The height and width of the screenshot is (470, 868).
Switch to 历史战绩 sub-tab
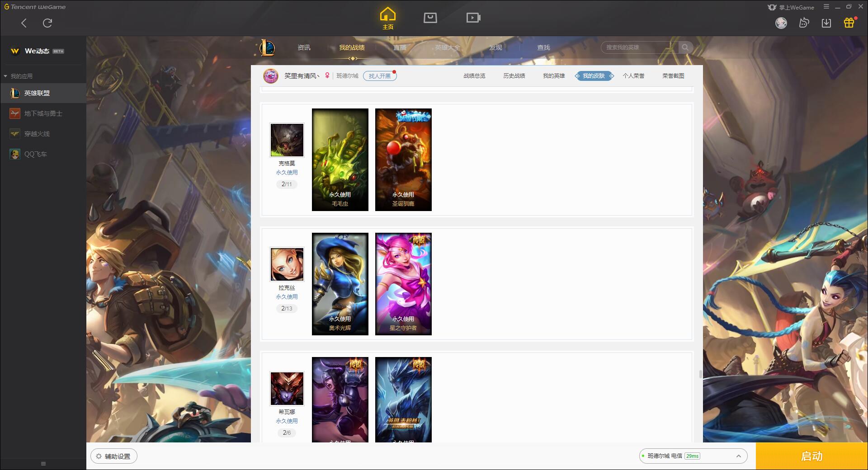[514, 76]
